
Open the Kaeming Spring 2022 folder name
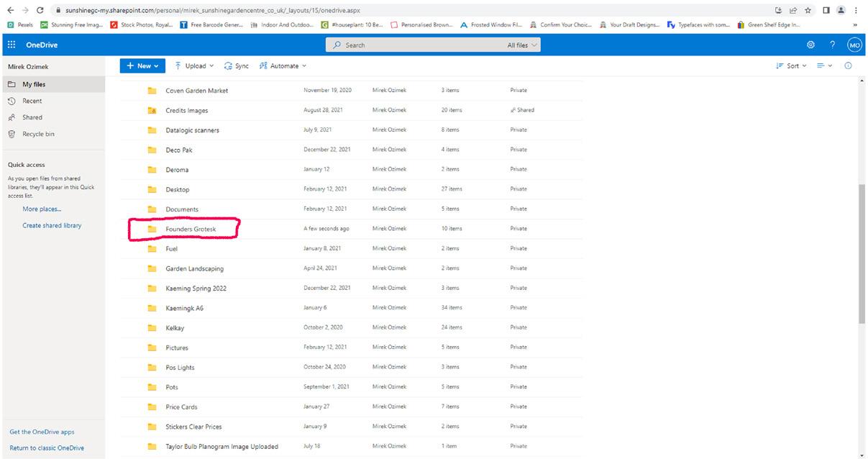tap(196, 288)
